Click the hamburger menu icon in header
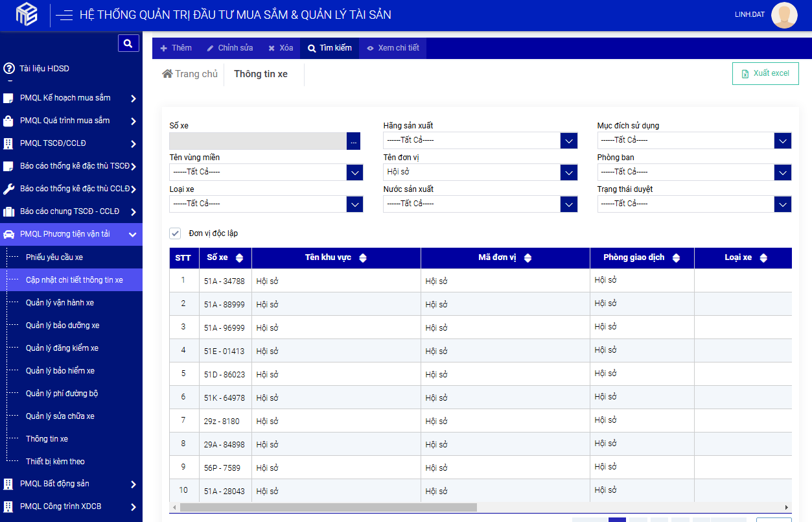Screen dimensions: 812x522 click(x=64, y=16)
